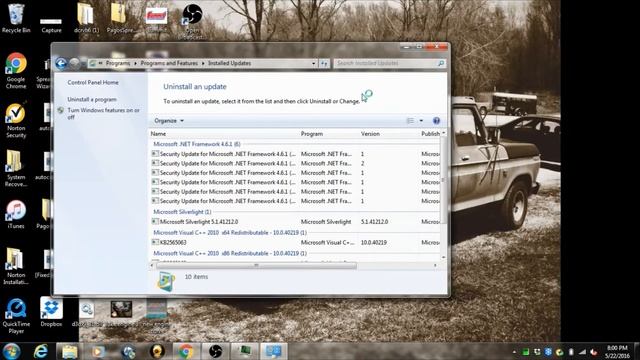This screenshot has width=640, height=360.
Task: Click the vertical scrollbar of the update list
Action: coord(443,180)
